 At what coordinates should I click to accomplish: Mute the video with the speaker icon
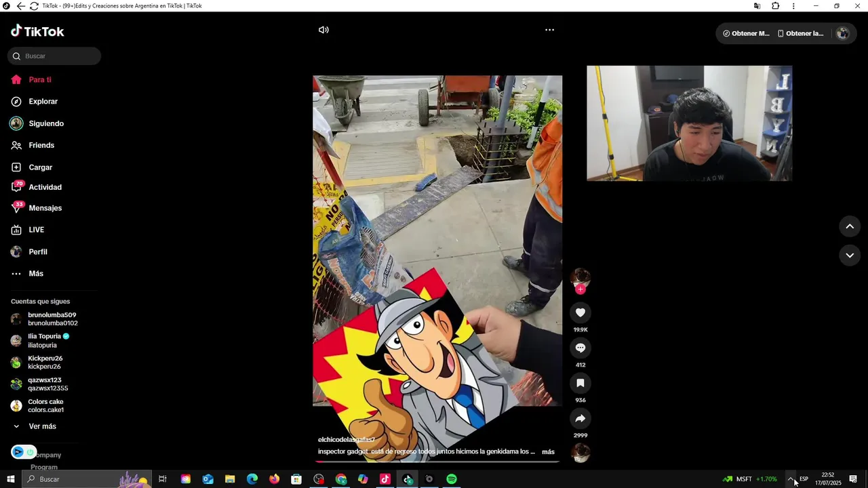point(323,30)
